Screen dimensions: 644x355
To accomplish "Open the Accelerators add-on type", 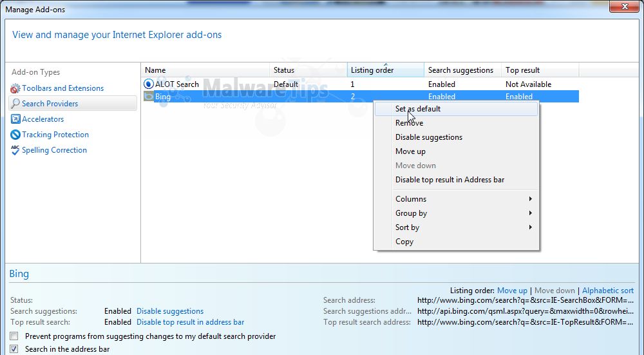I will click(43, 119).
